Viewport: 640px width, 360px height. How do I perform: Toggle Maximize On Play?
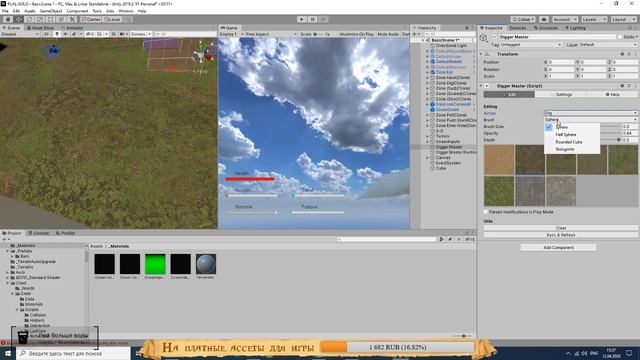356,34
